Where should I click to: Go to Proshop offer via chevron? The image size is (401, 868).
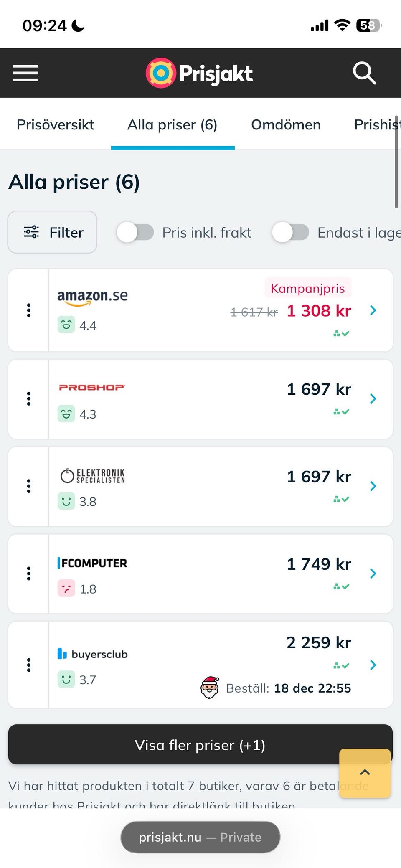373,399
